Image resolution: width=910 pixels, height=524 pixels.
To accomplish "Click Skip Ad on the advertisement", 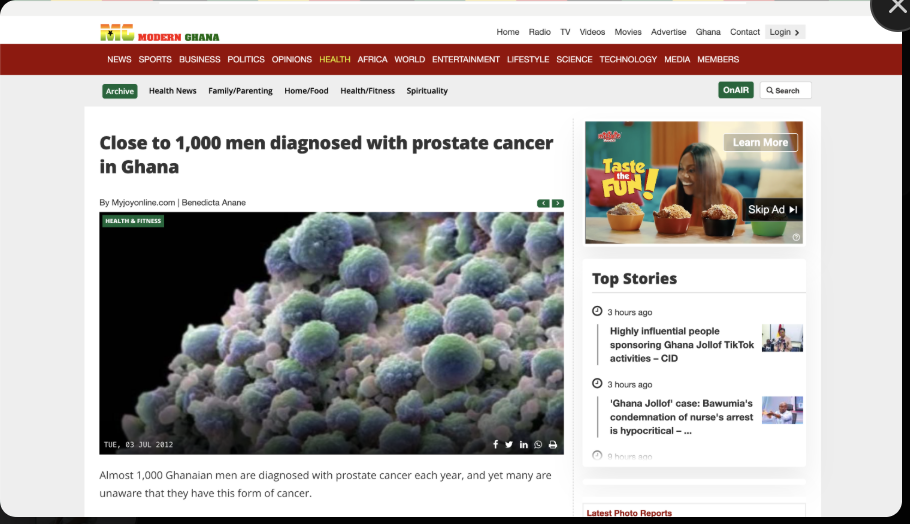I will pyautogui.click(x=772, y=209).
